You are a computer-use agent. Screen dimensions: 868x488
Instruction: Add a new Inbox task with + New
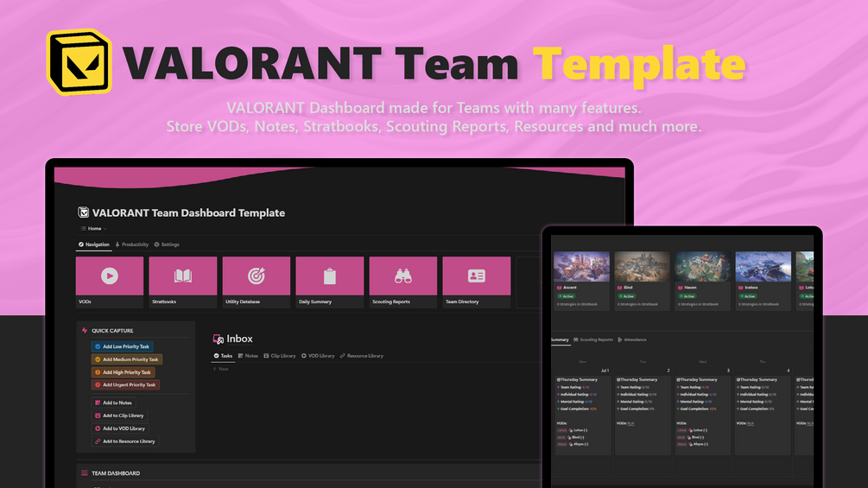click(x=220, y=369)
